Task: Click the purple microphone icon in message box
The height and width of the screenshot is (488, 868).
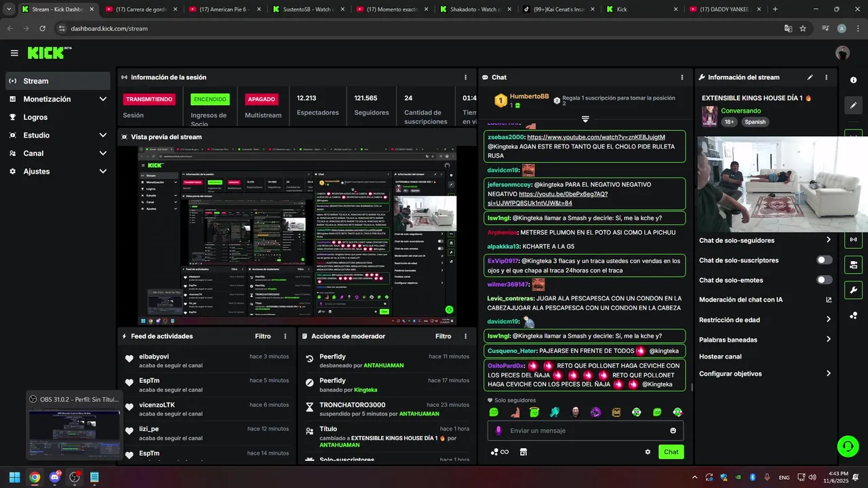Action: click(x=498, y=430)
